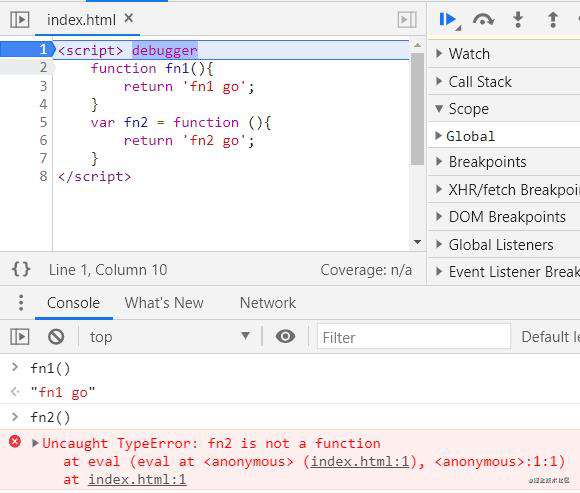
Task: Open the drawer three-dot menu
Action: point(21,303)
